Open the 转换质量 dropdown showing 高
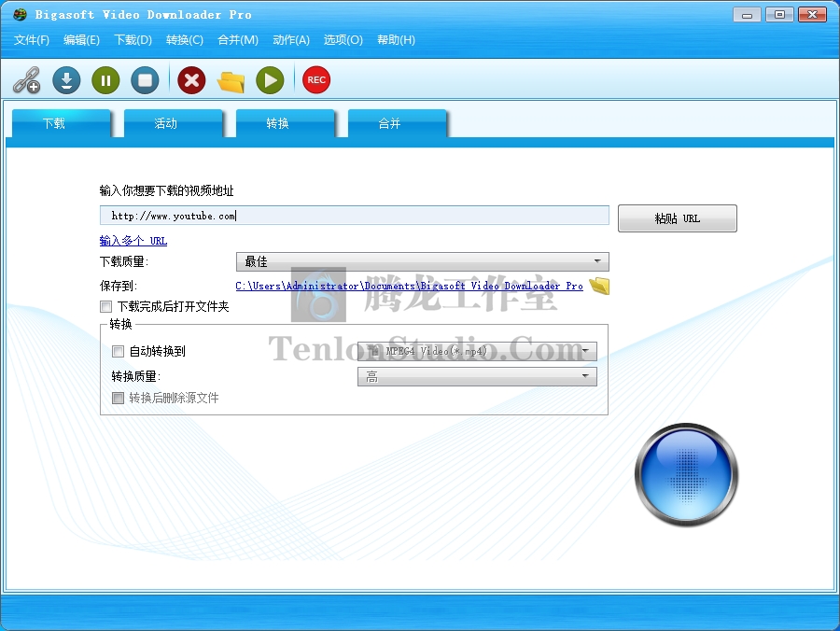Viewport: 840px width, 631px height. pos(477,376)
